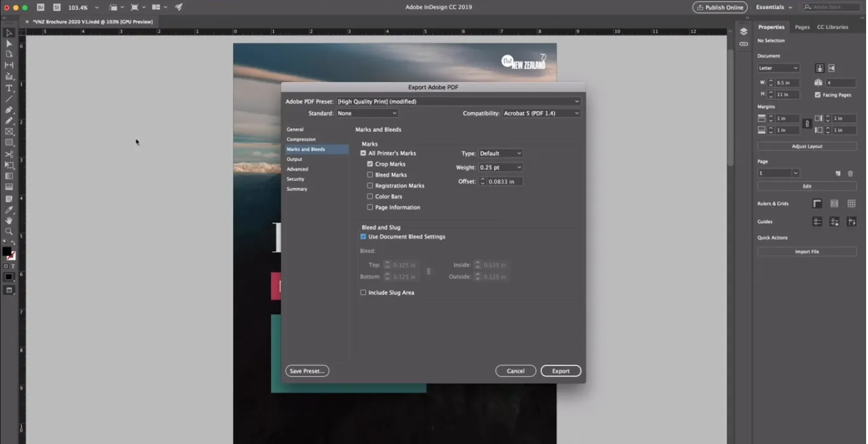This screenshot has height=444, width=868.
Task: Expand the Compatibility dropdown
Action: (x=541, y=114)
